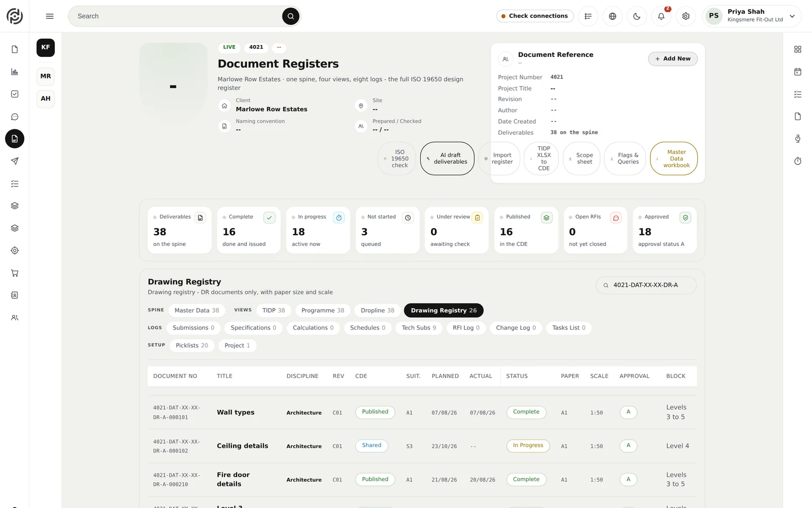Open the watch icon in right rail

[x=798, y=139]
